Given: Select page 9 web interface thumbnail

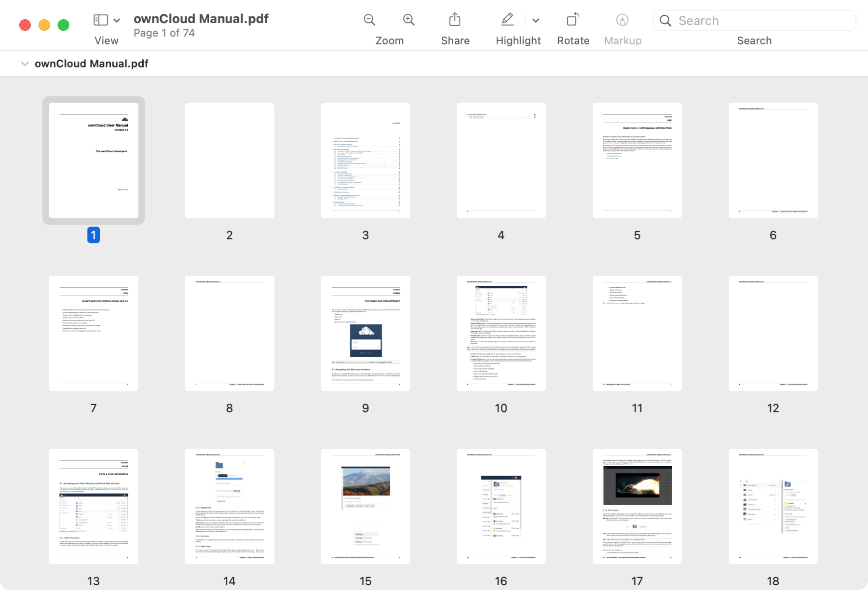Looking at the screenshot, I should 366,334.
